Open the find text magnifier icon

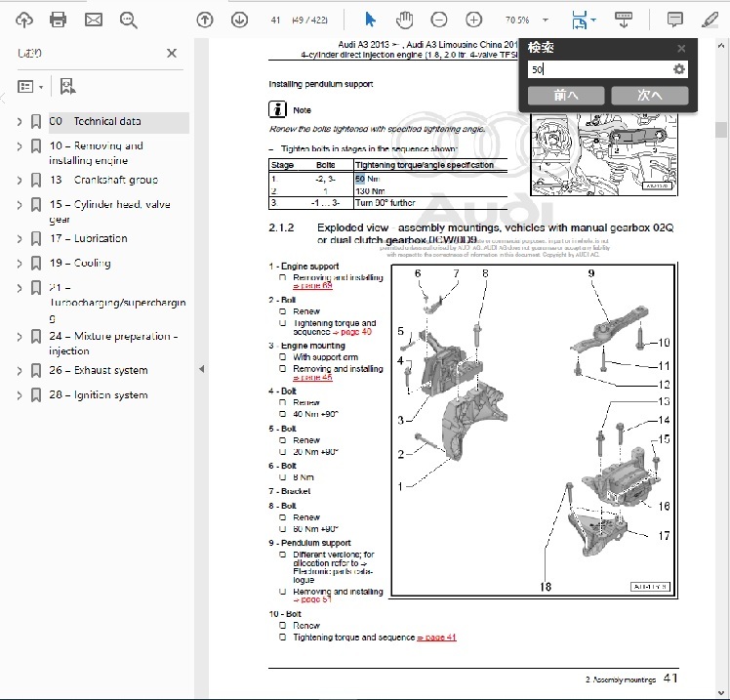[128, 21]
